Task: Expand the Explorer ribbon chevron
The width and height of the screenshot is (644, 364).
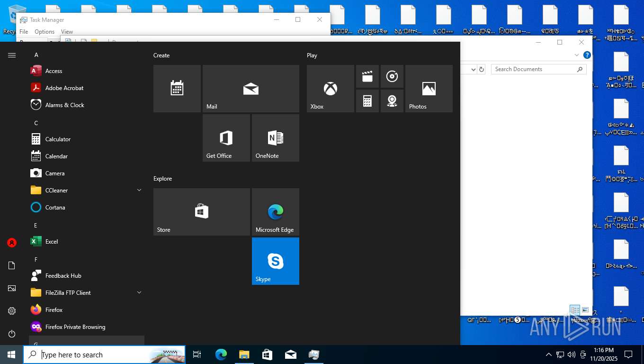Action: pyautogui.click(x=577, y=55)
